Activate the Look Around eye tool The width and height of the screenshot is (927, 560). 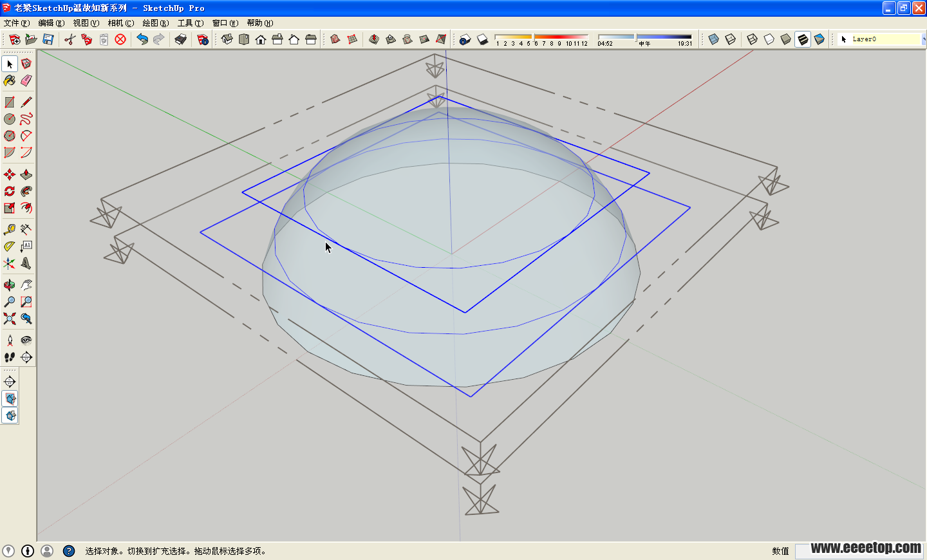[x=26, y=341]
